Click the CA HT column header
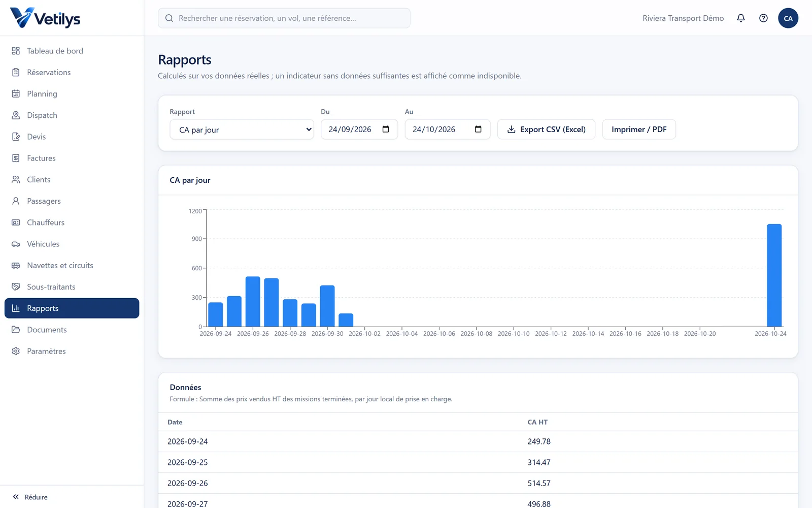Viewport: 812px width, 508px height. [x=537, y=422]
